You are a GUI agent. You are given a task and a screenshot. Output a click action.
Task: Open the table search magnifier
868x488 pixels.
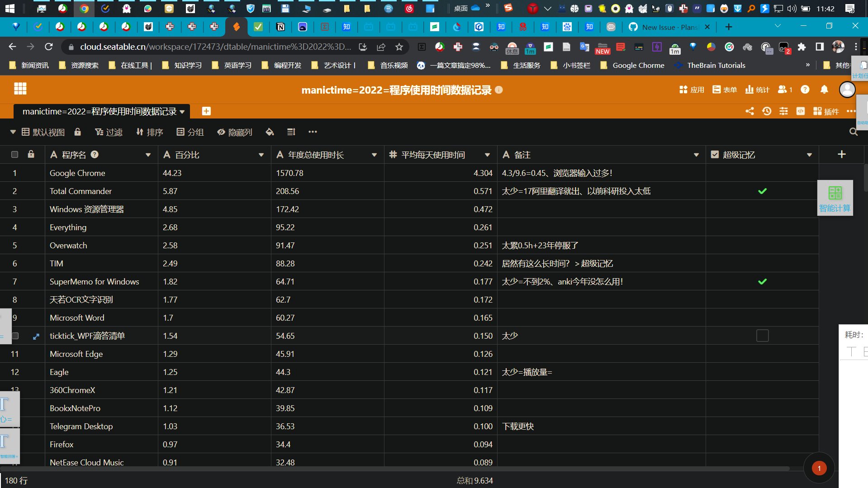click(854, 132)
